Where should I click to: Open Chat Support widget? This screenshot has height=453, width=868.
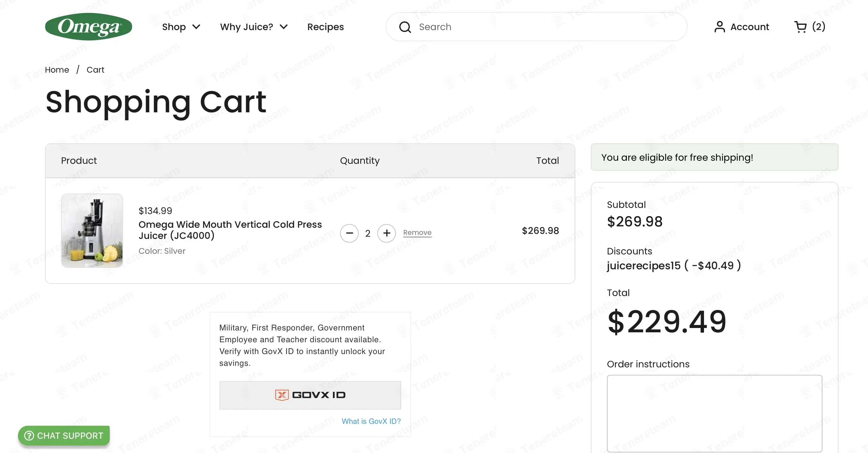coord(64,435)
